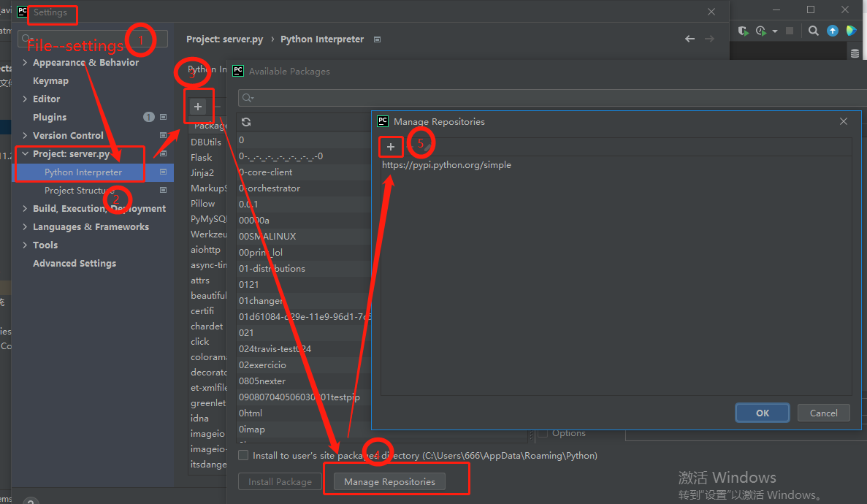
Task: Close the Settings dialog
Action: 711,12
